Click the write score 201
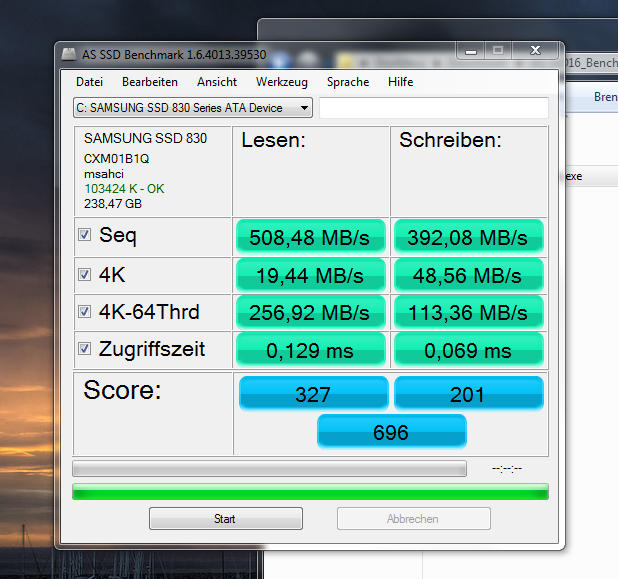The height and width of the screenshot is (579, 618). click(x=469, y=393)
